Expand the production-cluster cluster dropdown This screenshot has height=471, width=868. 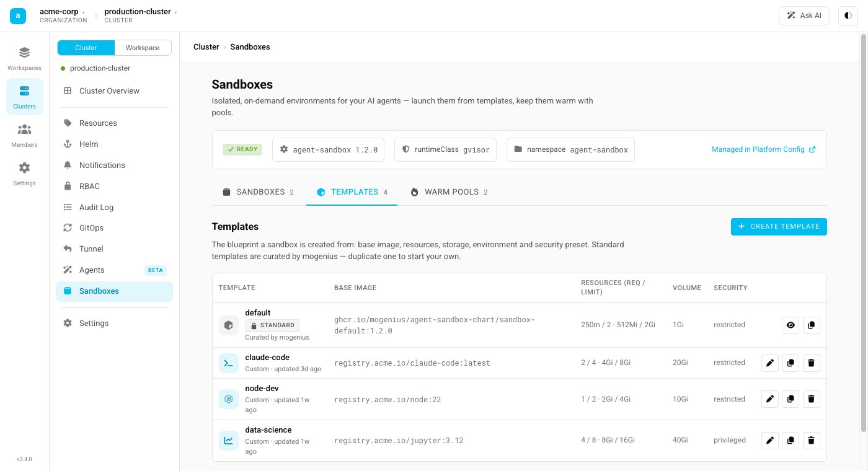[x=141, y=15]
